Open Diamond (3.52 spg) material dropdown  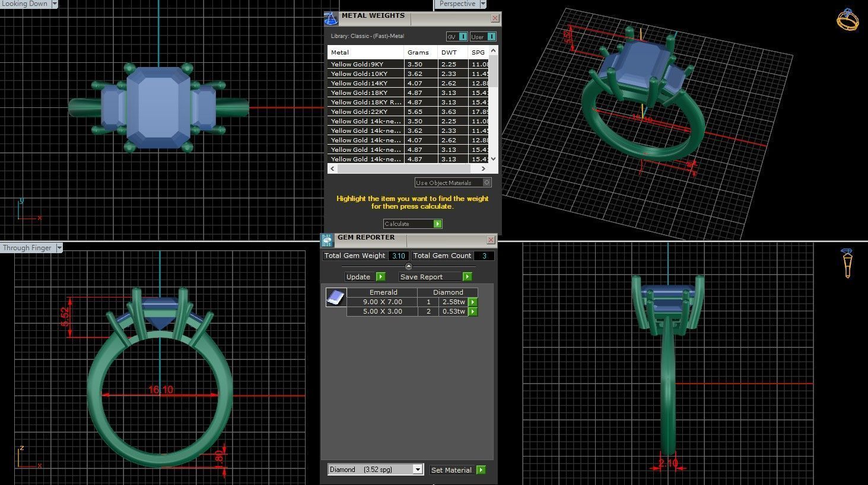pos(418,470)
